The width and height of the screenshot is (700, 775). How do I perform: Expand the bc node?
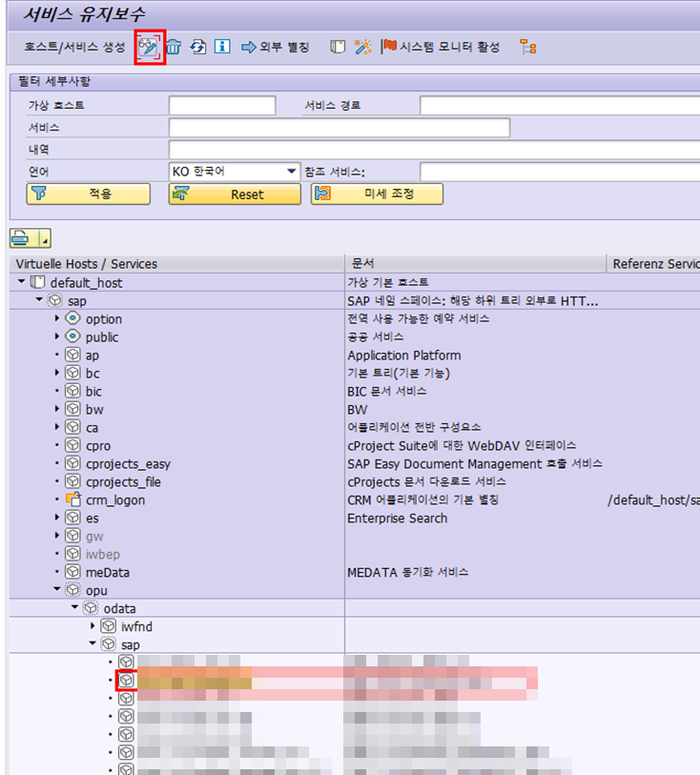coord(57,373)
